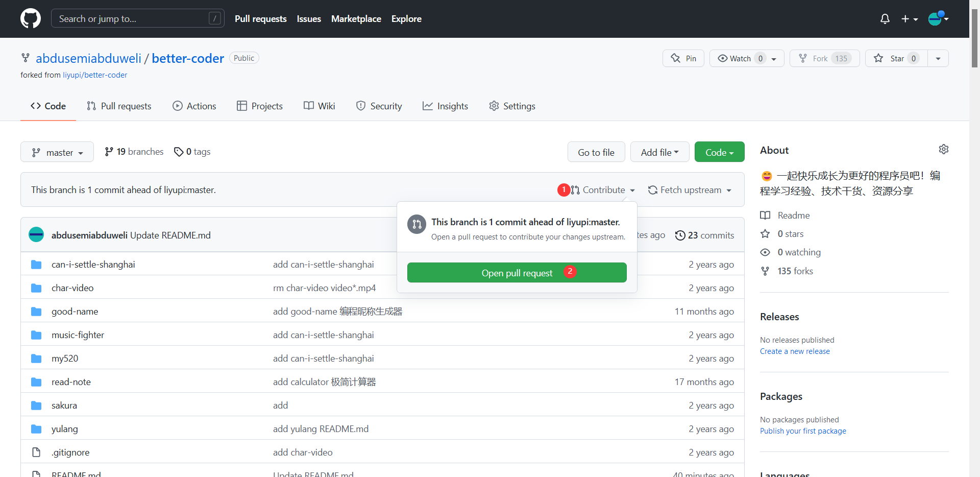The width and height of the screenshot is (980, 477).
Task: Go to Explore in top navigation
Action: tap(406, 19)
